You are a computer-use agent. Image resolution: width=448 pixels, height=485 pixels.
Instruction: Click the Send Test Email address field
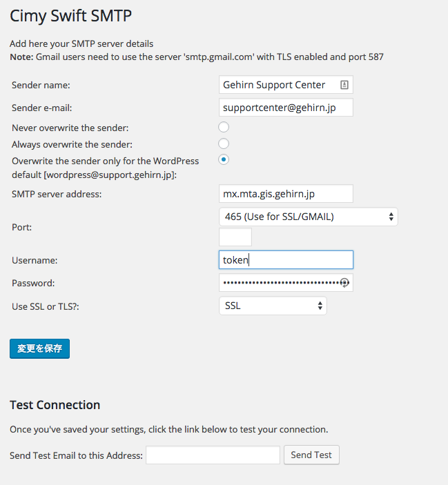(213, 455)
